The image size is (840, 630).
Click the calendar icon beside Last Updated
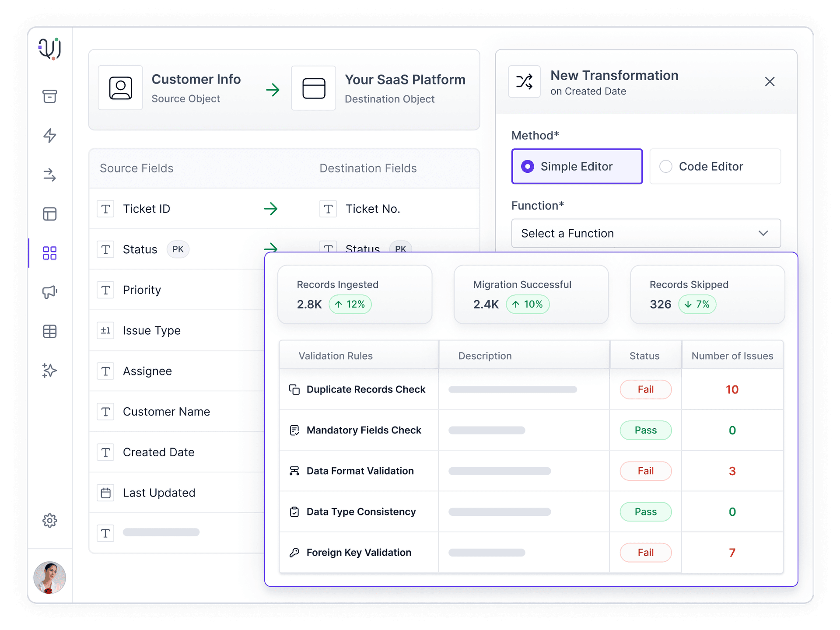pos(105,493)
